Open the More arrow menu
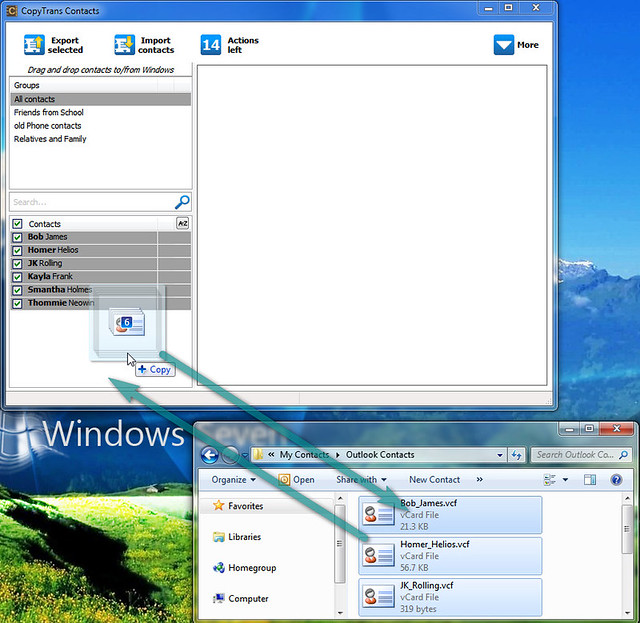 pyautogui.click(x=503, y=44)
